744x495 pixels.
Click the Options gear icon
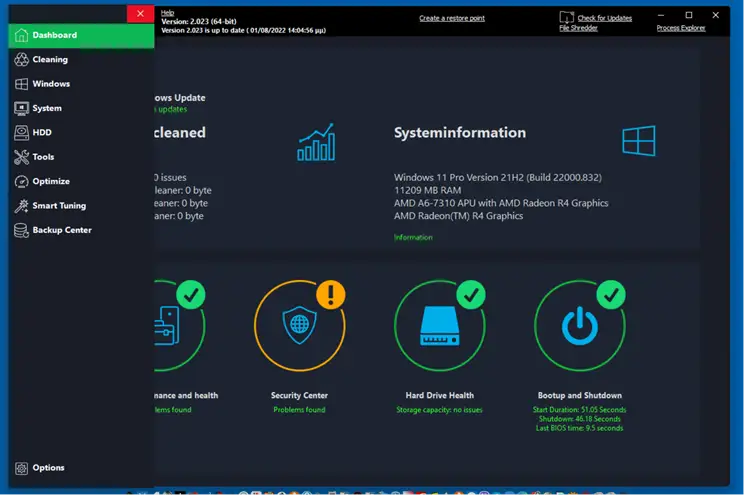21,468
